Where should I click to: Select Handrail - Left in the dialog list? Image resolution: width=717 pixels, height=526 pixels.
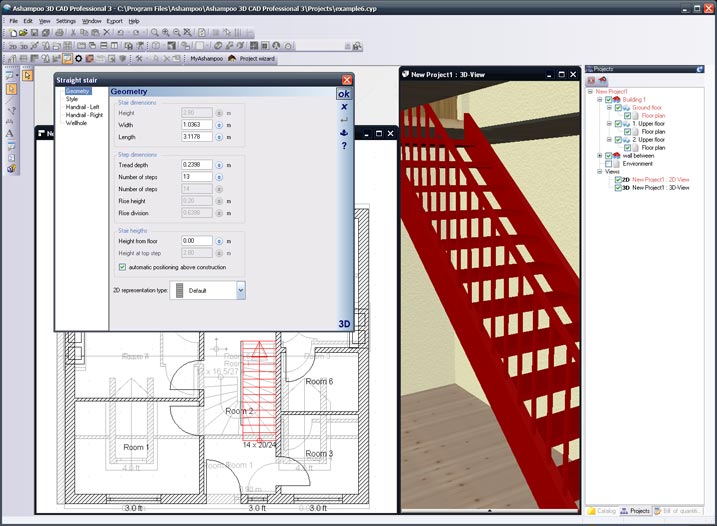coord(82,107)
